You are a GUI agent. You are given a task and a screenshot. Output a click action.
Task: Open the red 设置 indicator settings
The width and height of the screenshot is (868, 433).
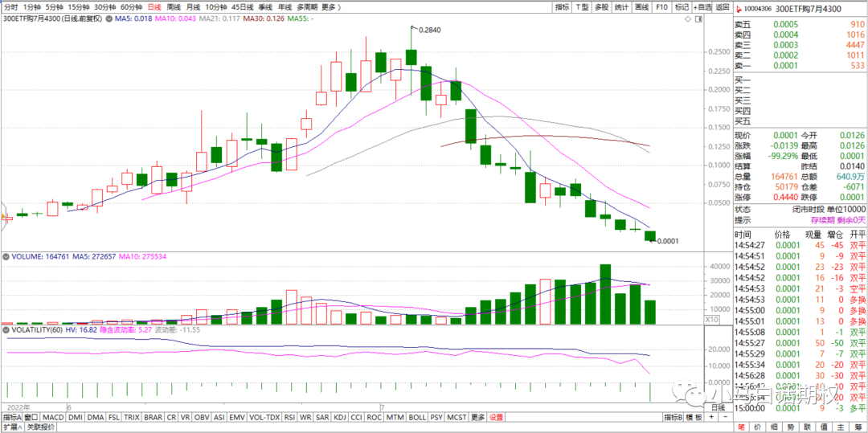click(497, 418)
